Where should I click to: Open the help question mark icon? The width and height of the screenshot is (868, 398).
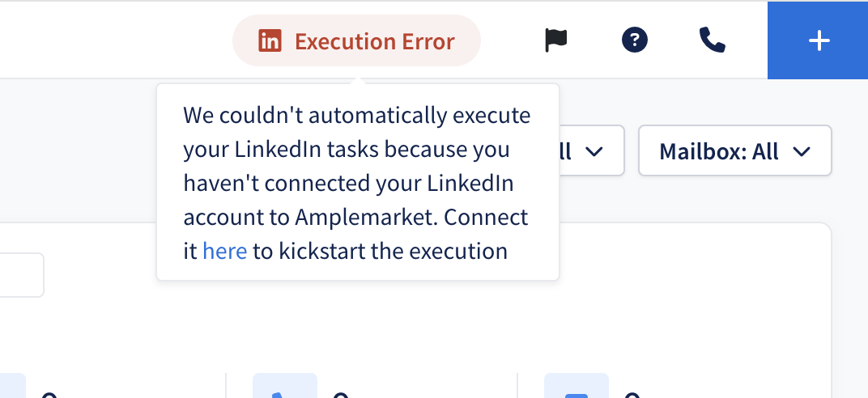click(x=634, y=40)
